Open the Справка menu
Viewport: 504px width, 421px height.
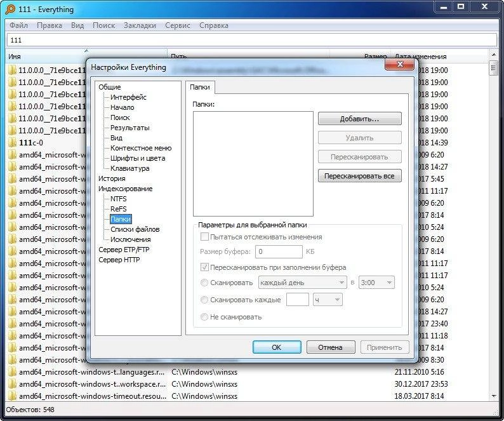[x=214, y=25]
